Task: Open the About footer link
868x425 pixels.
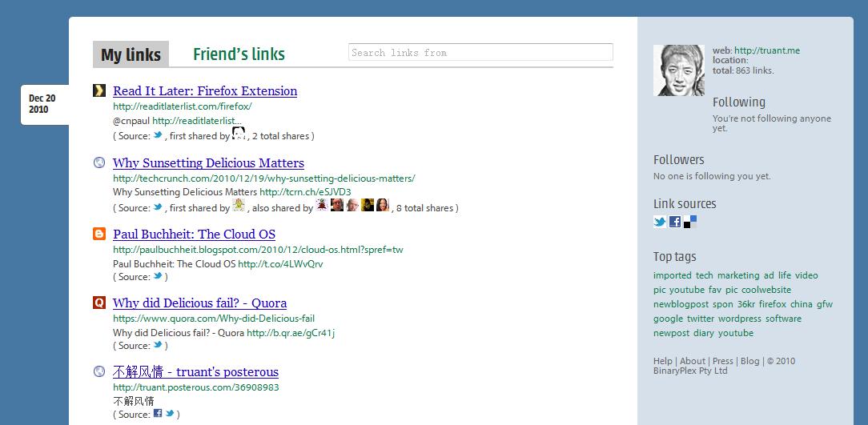Action: point(693,361)
